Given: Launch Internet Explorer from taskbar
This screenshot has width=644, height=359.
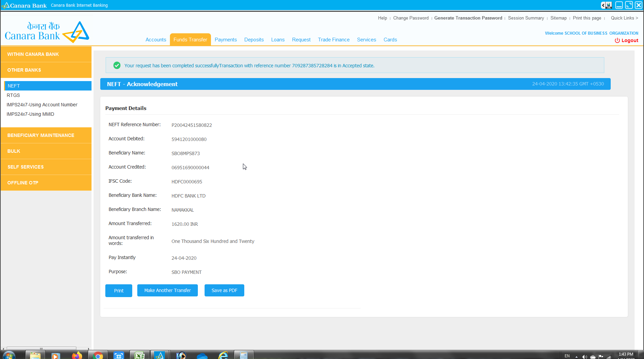Looking at the screenshot, I should point(223,355).
